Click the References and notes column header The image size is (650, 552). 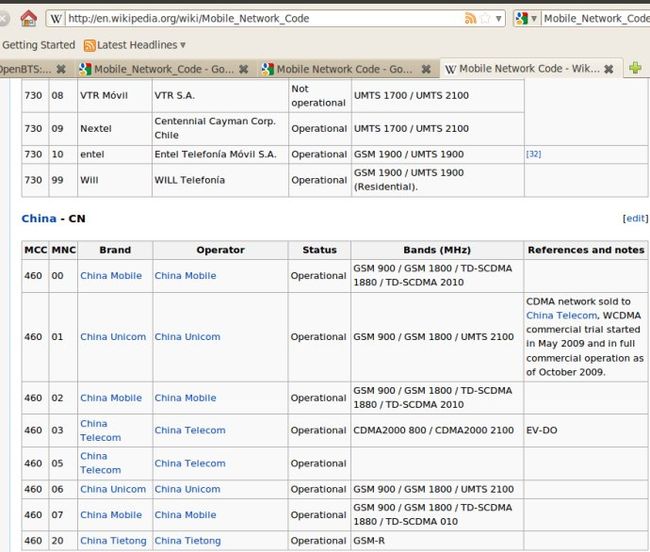pos(586,250)
